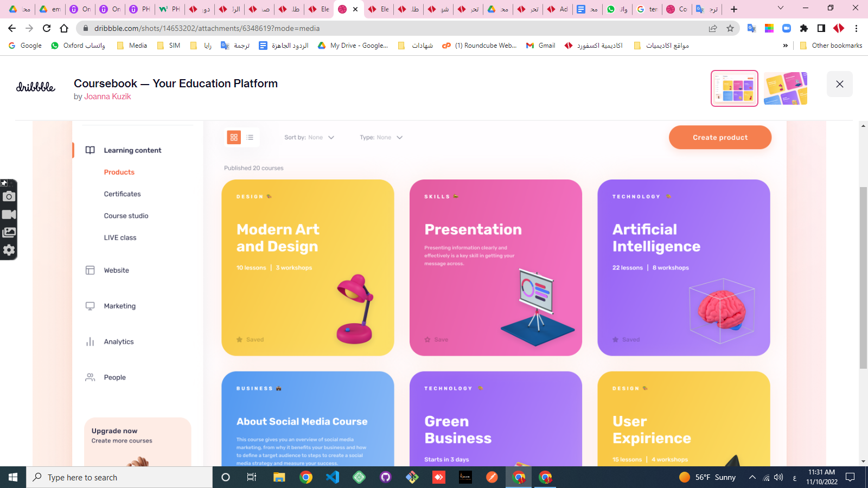Image resolution: width=868 pixels, height=488 pixels.
Task: Open the Sort by dropdown
Action: (309, 138)
